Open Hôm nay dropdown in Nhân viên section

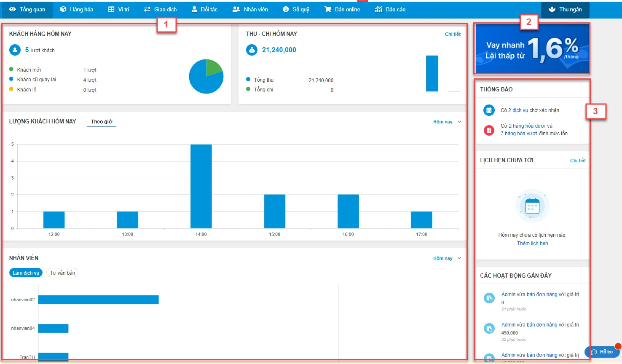point(447,258)
